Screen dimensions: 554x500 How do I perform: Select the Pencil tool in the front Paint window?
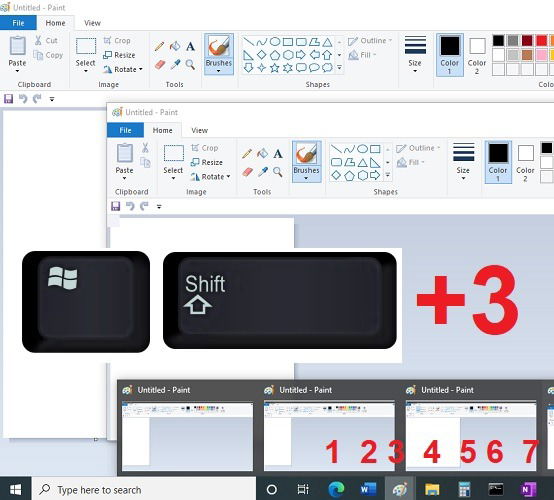[247, 153]
